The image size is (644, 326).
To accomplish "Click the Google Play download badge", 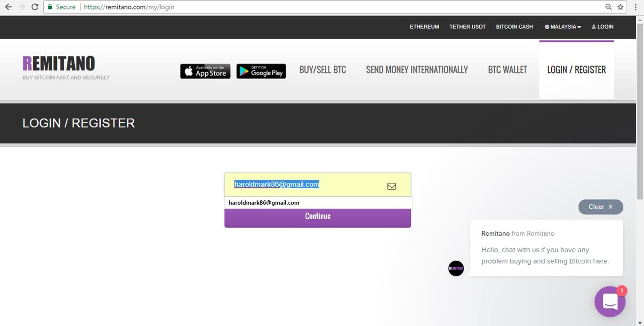I will pyautogui.click(x=261, y=71).
